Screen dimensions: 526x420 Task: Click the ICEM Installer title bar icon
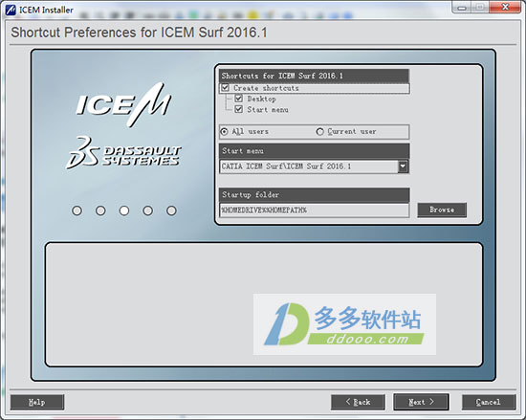[11, 10]
